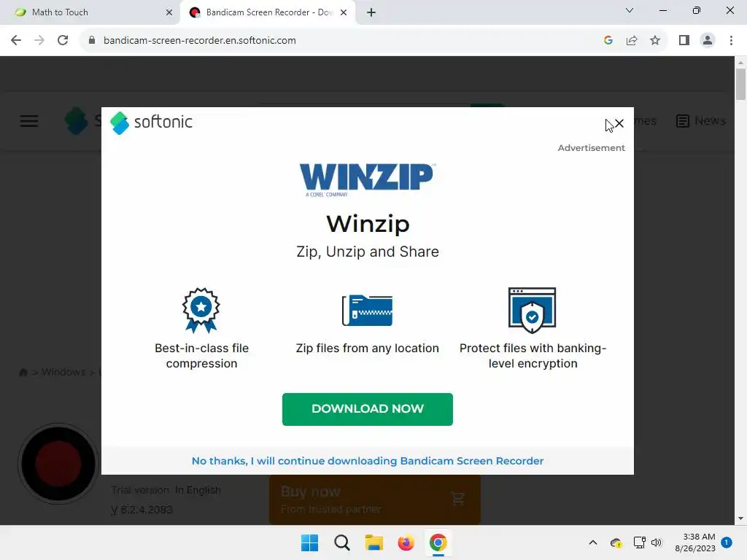Click the zipped folder icon
This screenshot has width=747, height=560.
click(368, 310)
